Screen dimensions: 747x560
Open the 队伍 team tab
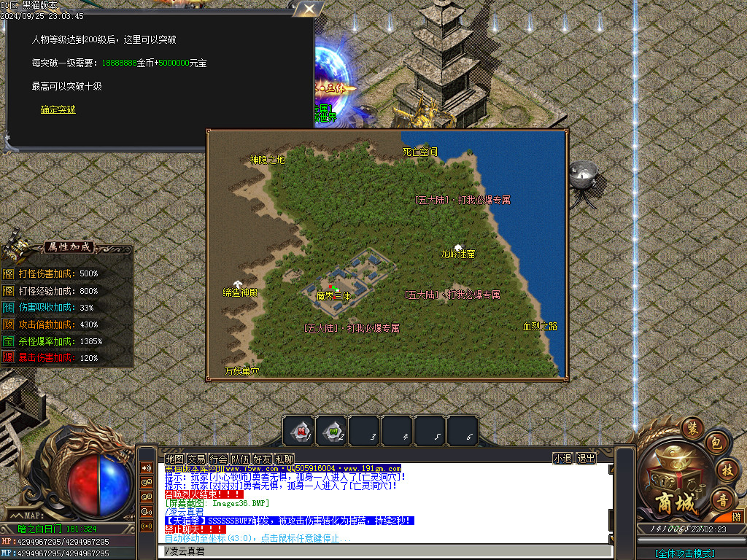point(240,459)
